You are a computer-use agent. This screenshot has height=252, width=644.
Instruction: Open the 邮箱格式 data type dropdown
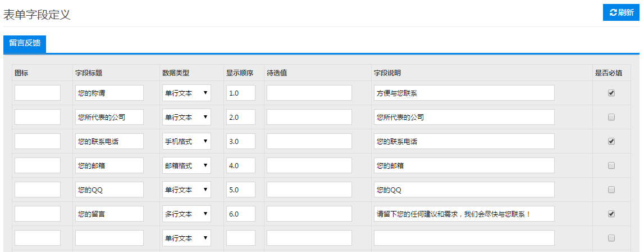[x=186, y=165]
